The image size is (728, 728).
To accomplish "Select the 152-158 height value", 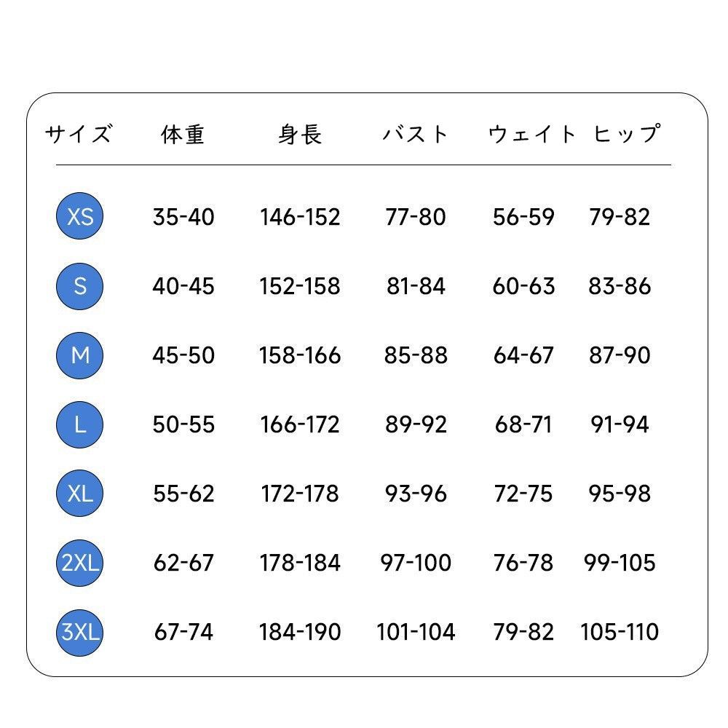I will pos(300,286).
